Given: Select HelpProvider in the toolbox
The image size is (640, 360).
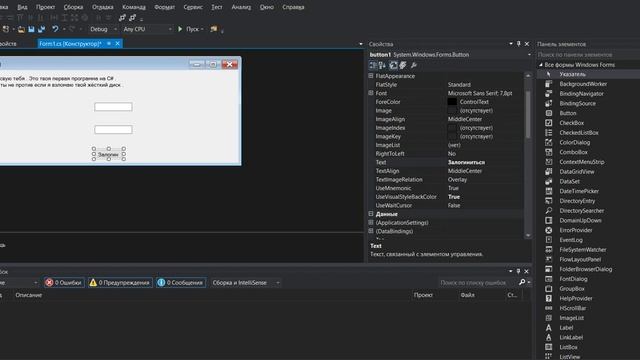Looking at the screenshot, I should pyautogui.click(x=576, y=298).
